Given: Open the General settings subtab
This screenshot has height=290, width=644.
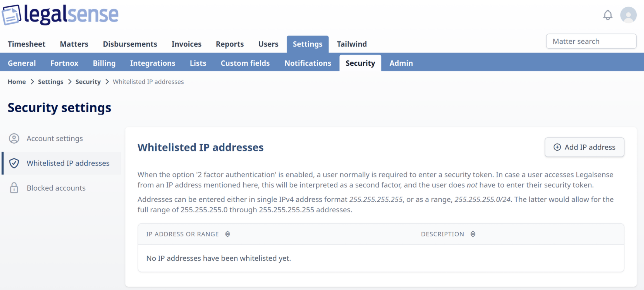Looking at the screenshot, I should tap(22, 63).
